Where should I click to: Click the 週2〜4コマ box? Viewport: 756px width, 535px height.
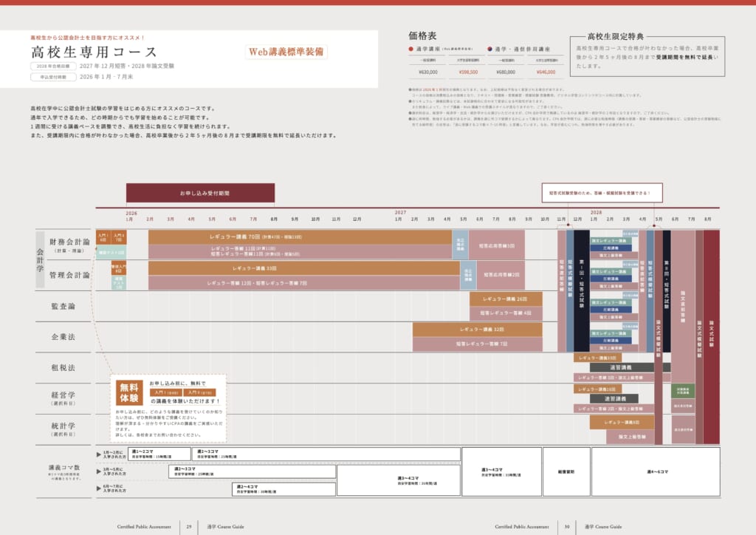point(283,489)
